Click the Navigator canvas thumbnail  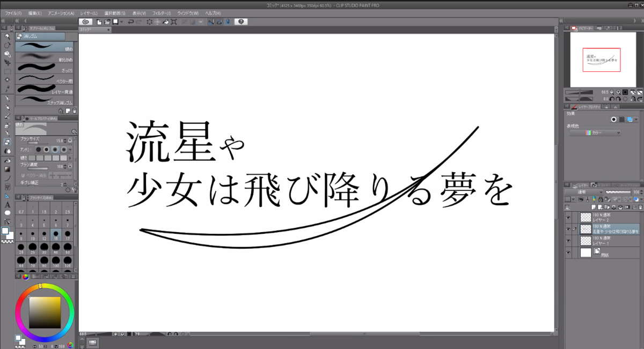602,59
